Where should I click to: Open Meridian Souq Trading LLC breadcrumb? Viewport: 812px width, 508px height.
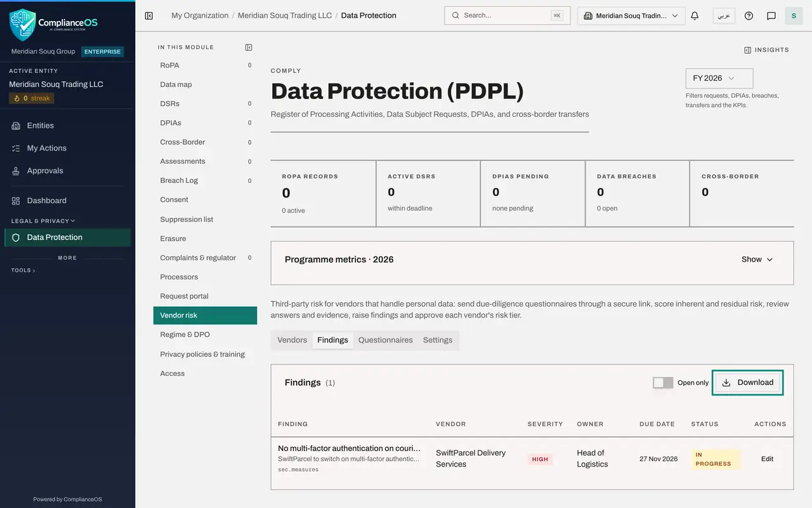(285, 16)
